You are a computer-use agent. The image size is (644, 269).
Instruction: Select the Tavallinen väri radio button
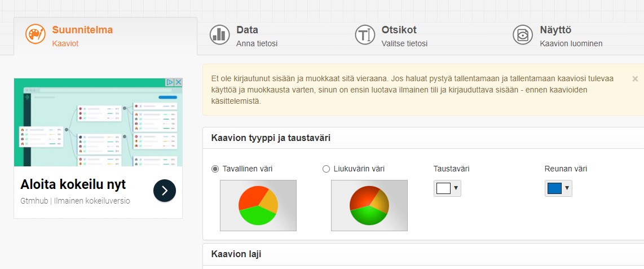pos(215,169)
